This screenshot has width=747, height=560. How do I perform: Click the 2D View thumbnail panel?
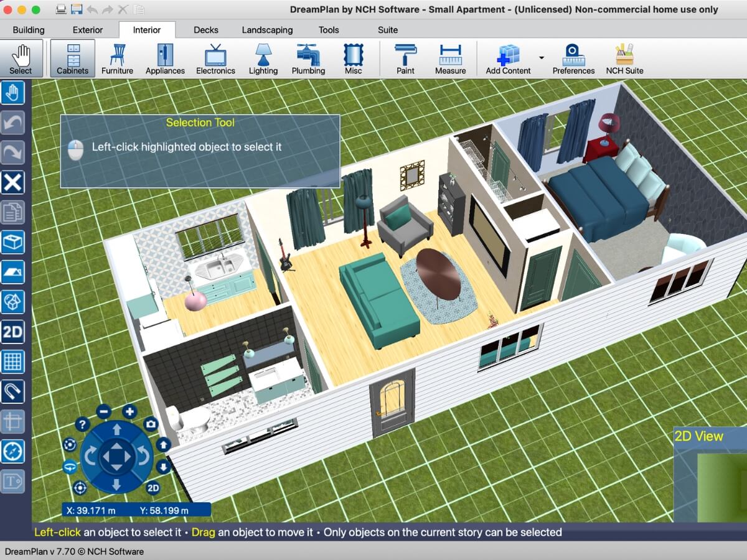tap(710, 474)
